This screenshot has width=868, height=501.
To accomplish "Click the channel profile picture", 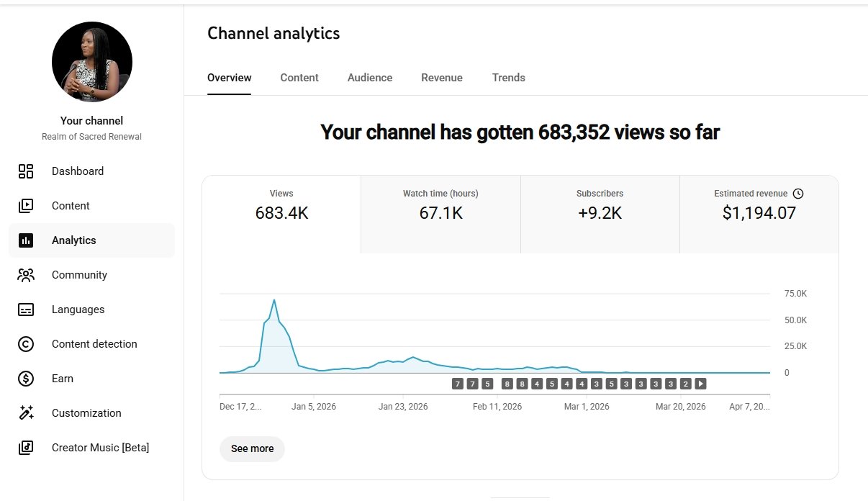I will (x=92, y=62).
